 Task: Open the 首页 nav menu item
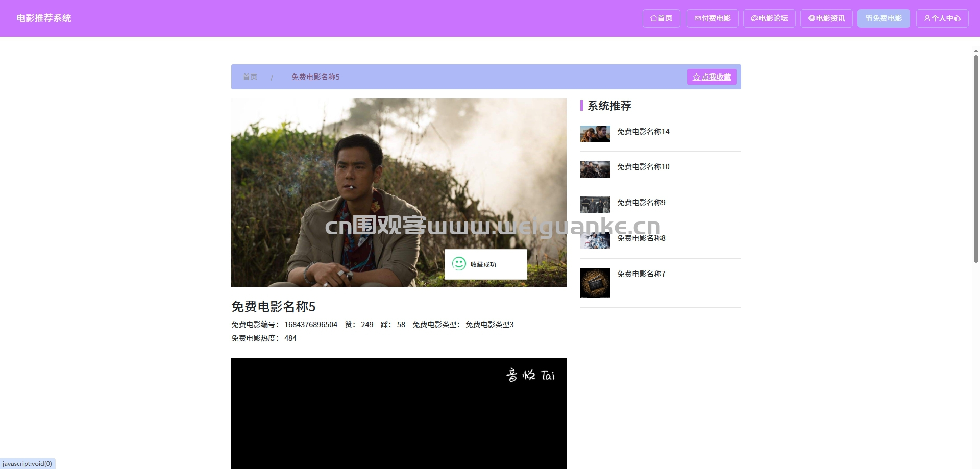coord(661,18)
